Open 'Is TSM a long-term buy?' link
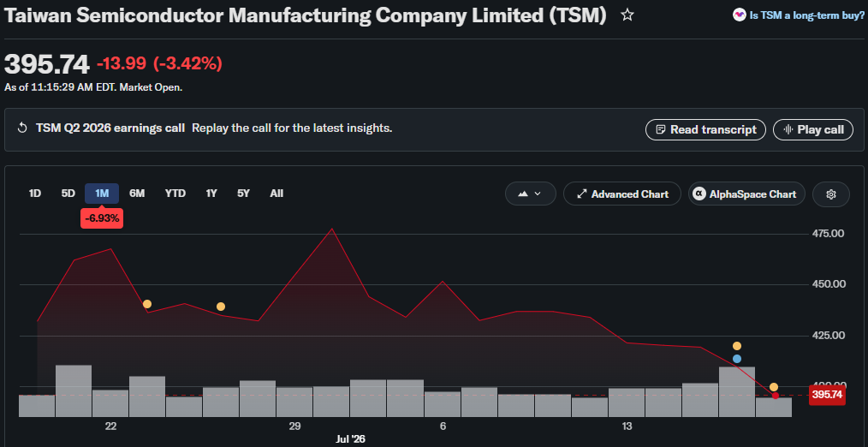The height and width of the screenshot is (447, 868). (806, 15)
